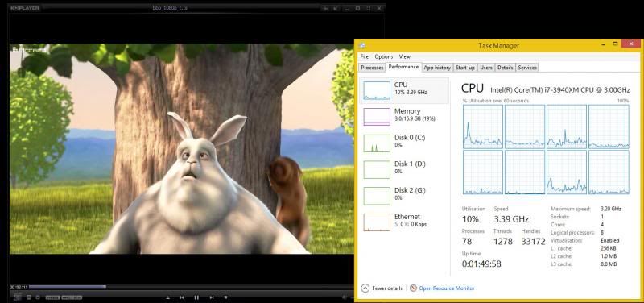Open the View menu
644x303 pixels.
coord(405,56)
